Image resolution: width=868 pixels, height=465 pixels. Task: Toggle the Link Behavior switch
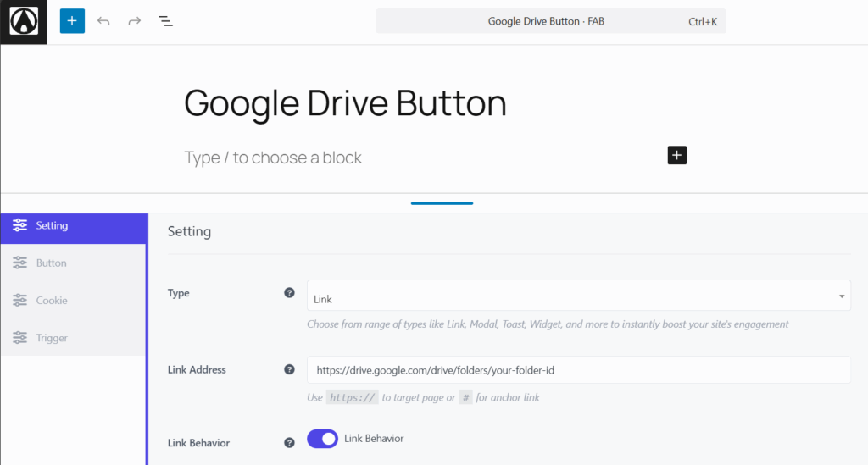coord(322,439)
